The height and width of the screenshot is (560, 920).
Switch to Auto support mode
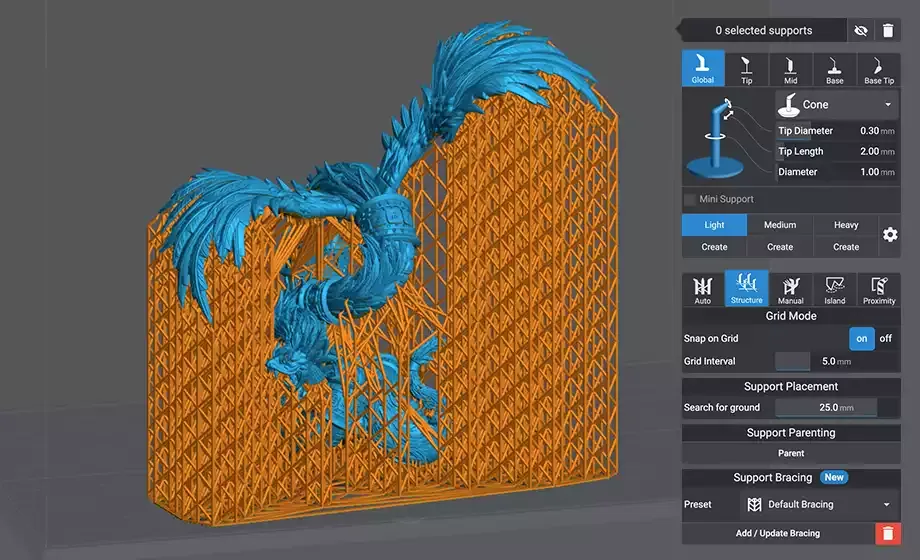coord(702,289)
